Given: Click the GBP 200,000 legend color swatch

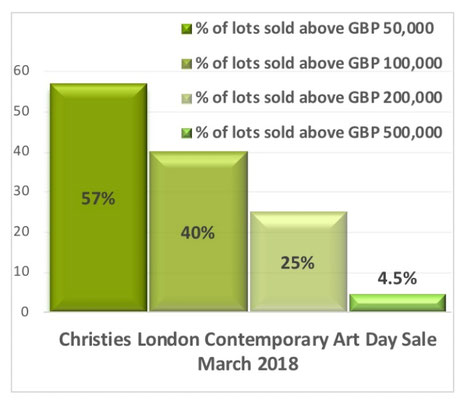Looking at the screenshot, I should click(187, 99).
